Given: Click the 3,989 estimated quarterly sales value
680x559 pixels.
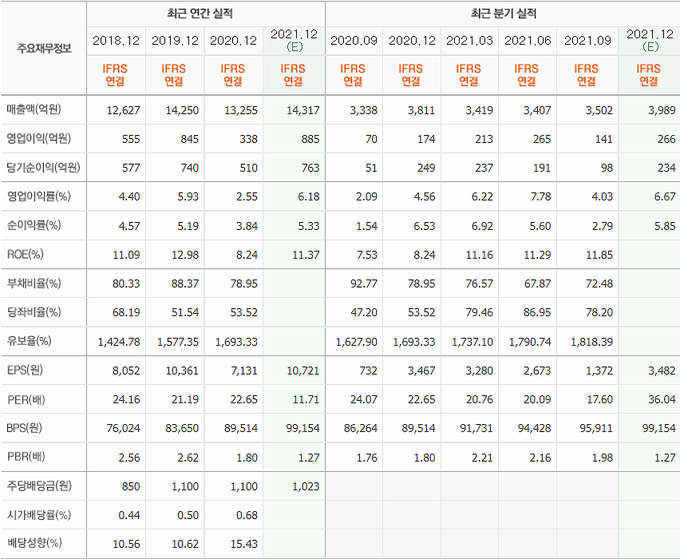Looking at the screenshot, I should [662, 111].
